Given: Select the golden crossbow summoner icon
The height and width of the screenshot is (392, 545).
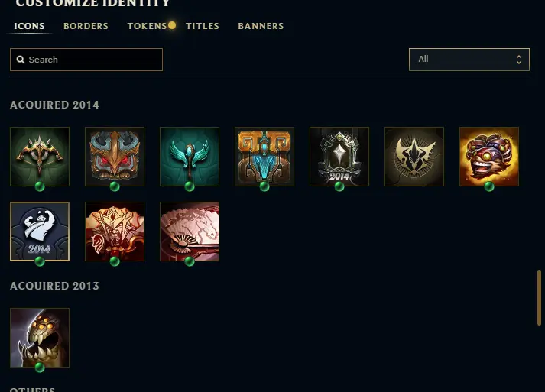Looking at the screenshot, I should coord(40,157).
